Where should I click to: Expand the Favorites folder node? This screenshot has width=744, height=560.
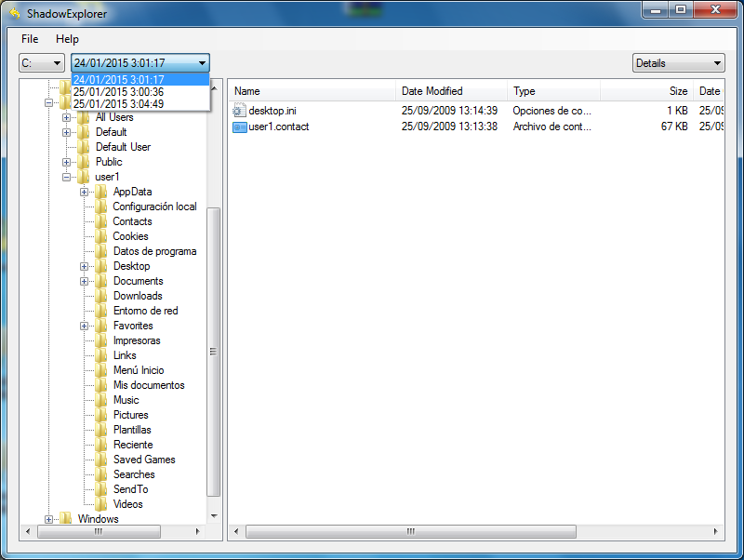[x=84, y=326]
